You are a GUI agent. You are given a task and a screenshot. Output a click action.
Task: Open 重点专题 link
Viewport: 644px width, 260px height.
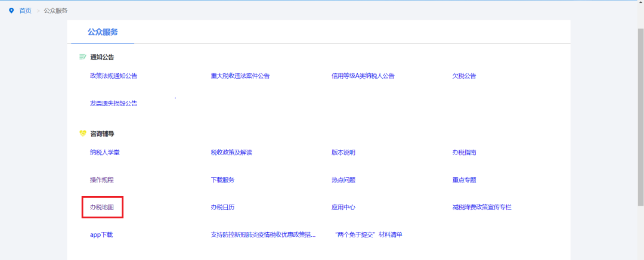[x=464, y=180]
